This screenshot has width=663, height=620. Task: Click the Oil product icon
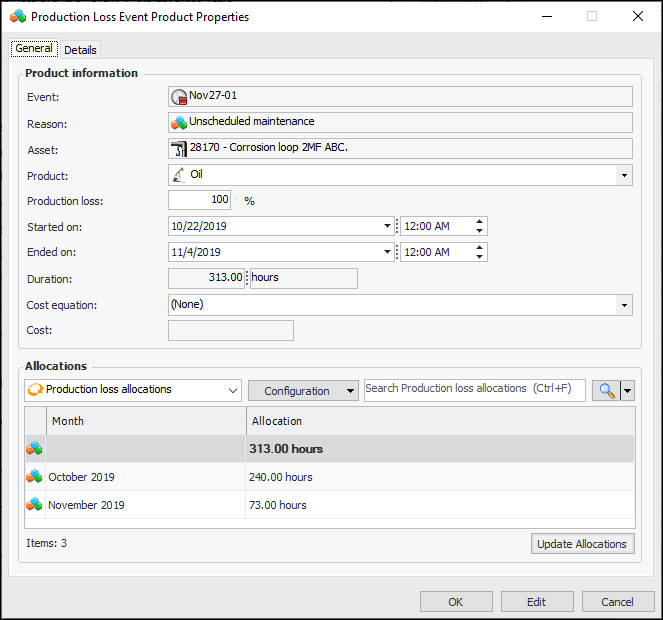pos(180,175)
